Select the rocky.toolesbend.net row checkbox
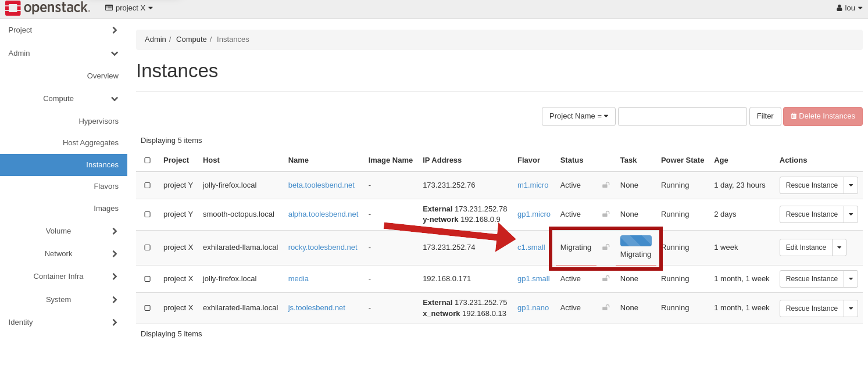This screenshot has width=868, height=366. [x=147, y=247]
